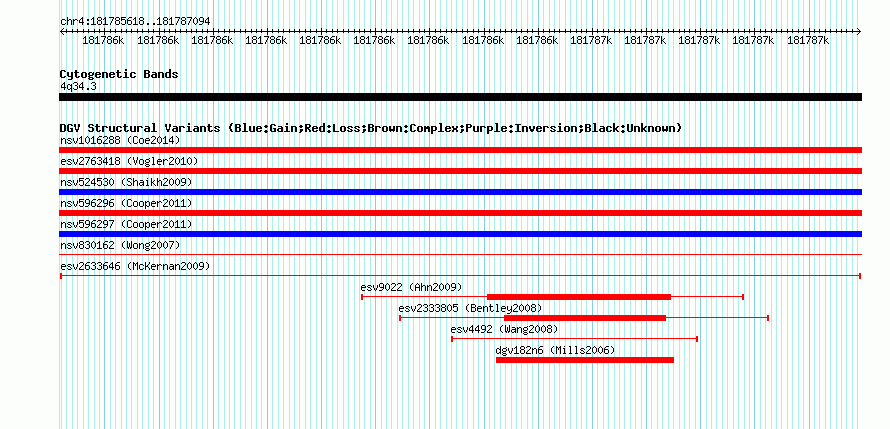This screenshot has height=429, width=890.
Task: Click the black 4q34.3 cytogenetic band bar
Action: 460,97
